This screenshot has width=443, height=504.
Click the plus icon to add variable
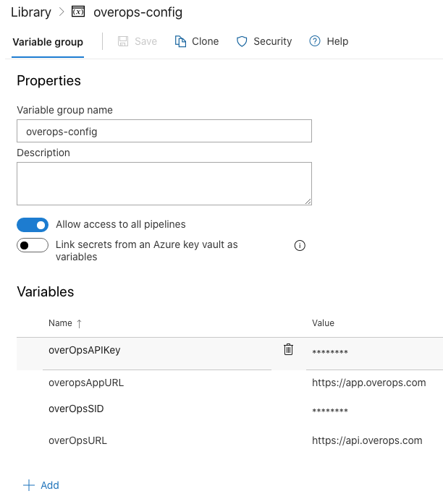pos(29,485)
